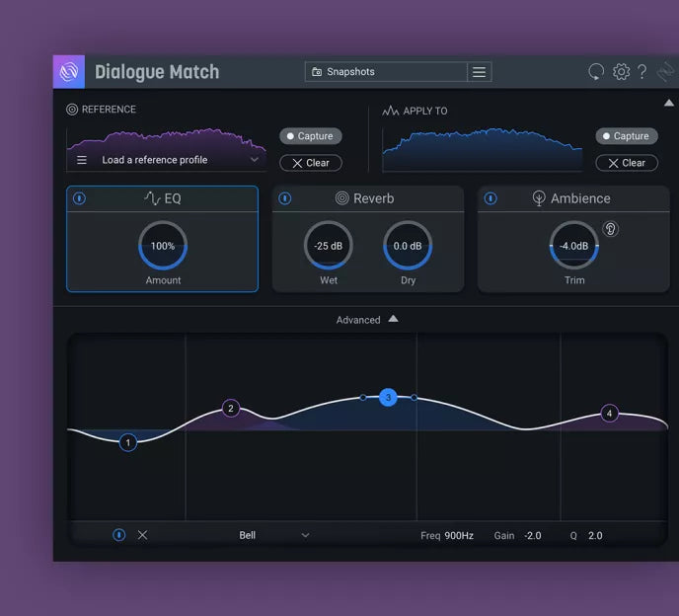This screenshot has width=679, height=616.
Task: Collapse the Advanced section
Action: pyautogui.click(x=393, y=319)
